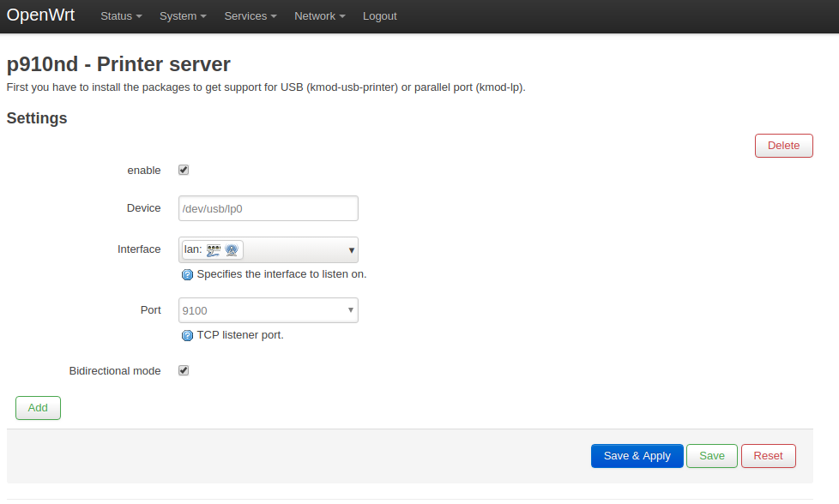Click the help icon beside interface hint
Image resolution: width=839 pixels, height=504 pixels.
point(187,275)
